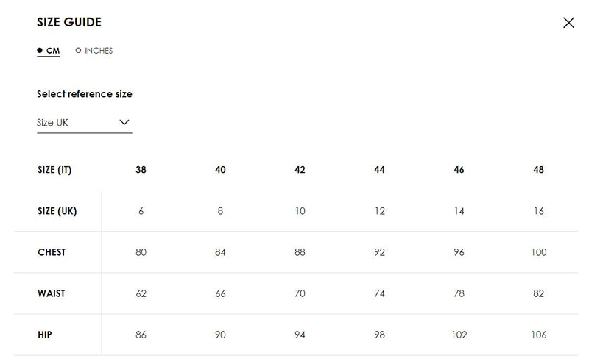This screenshot has height=364, width=589.
Task: Click the Select reference size label
Action: click(x=85, y=94)
